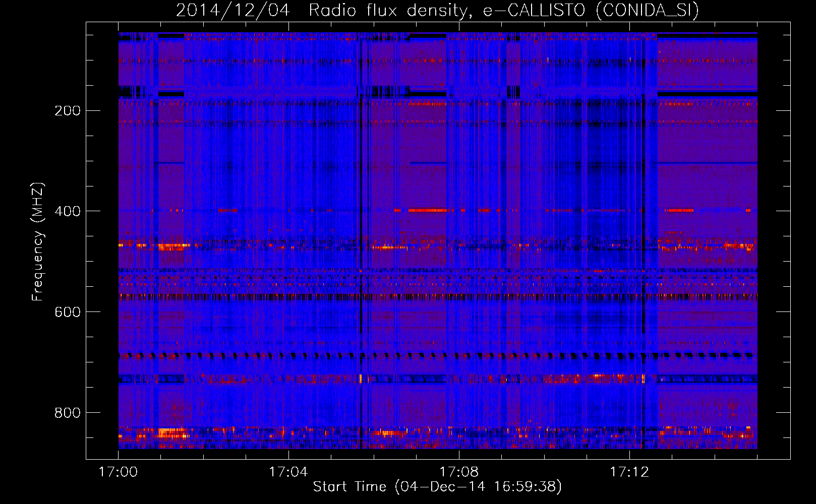This screenshot has width=816, height=504.
Task: Click the 'Start Time (04-Dec-14 16:59:38)' label
Action: [437, 487]
